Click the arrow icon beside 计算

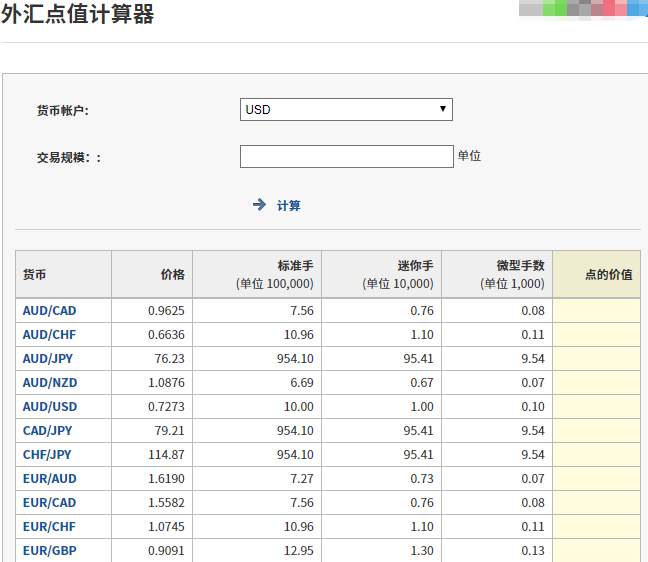(259, 204)
